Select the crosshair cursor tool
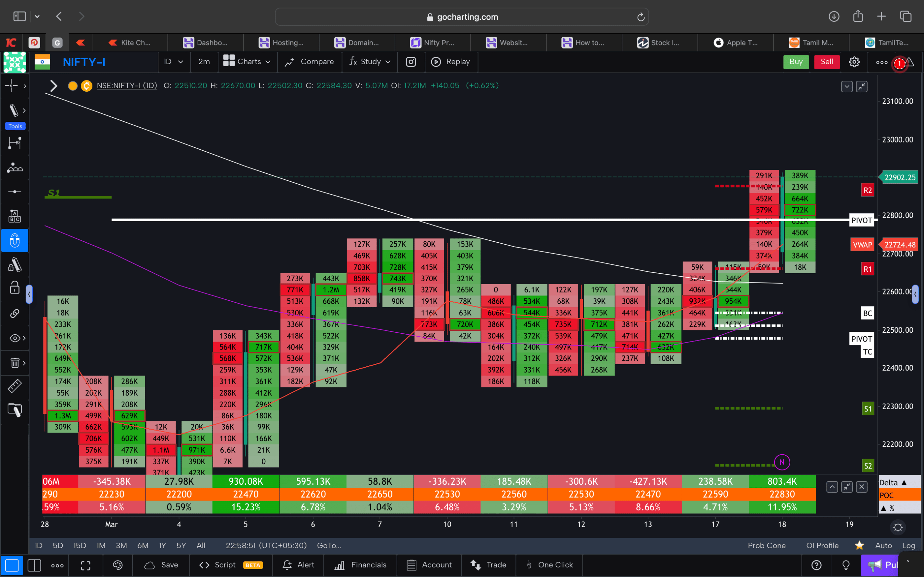 [11, 86]
